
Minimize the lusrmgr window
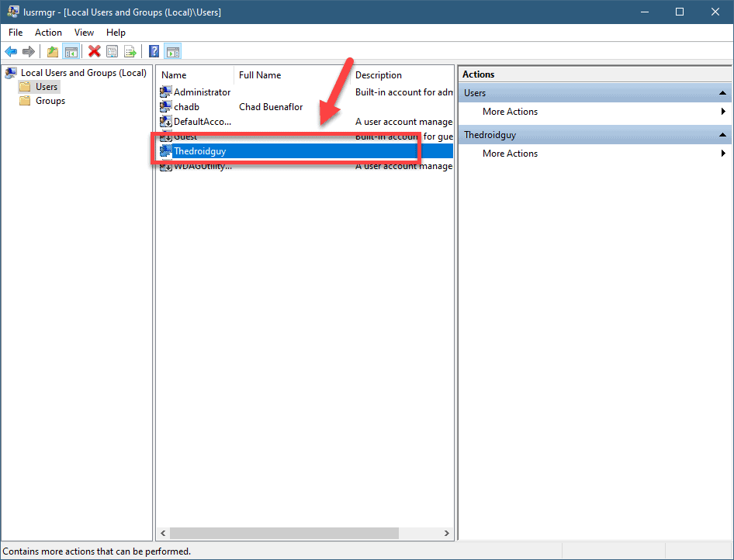tap(645, 12)
